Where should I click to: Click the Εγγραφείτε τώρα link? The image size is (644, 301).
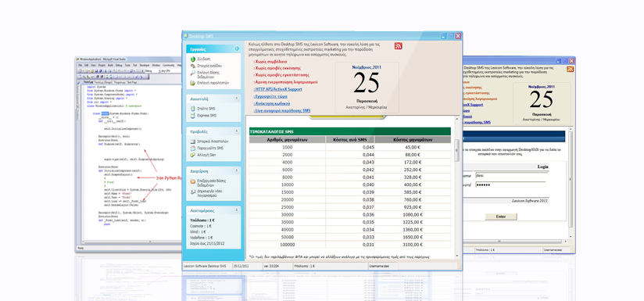click(270, 96)
